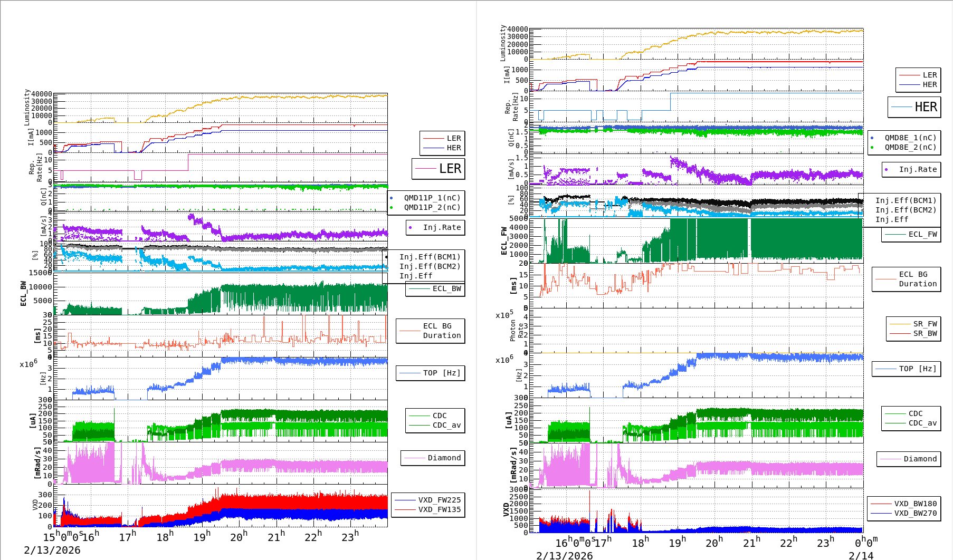The image size is (953, 560).
Task: Select the Diamond legend in the right plot
Action: [909, 459]
